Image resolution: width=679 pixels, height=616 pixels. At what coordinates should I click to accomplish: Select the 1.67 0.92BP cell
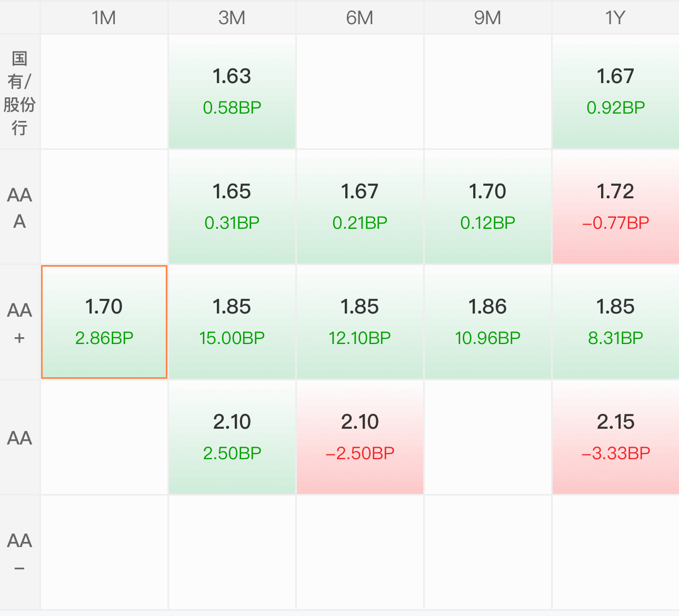(615, 92)
